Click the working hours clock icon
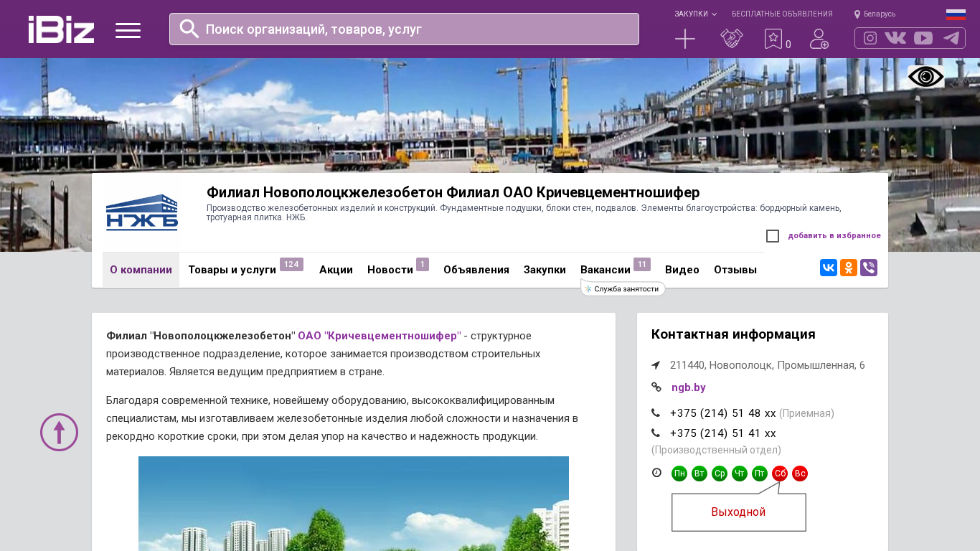980x551 pixels. pos(656,472)
